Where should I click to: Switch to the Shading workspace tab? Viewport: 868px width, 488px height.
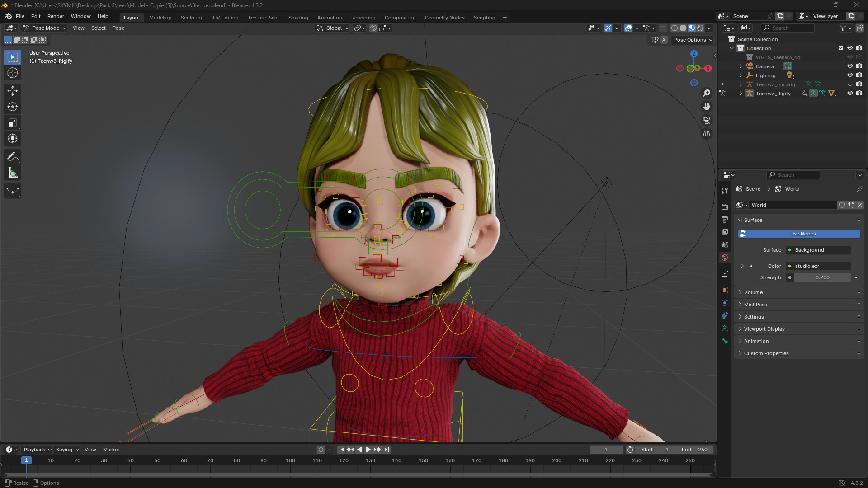tap(298, 18)
